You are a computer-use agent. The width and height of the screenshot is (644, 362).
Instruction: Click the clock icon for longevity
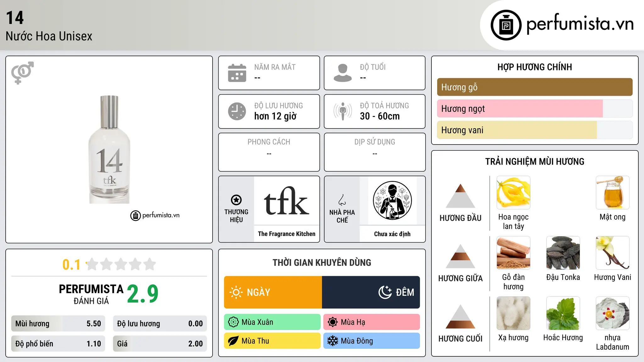[x=237, y=111]
